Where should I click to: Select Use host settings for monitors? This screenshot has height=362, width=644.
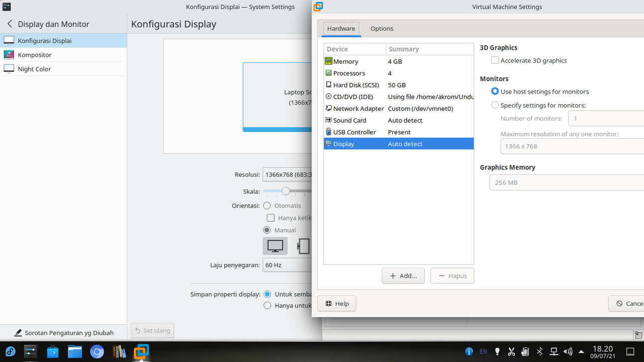pyautogui.click(x=495, y=92)
